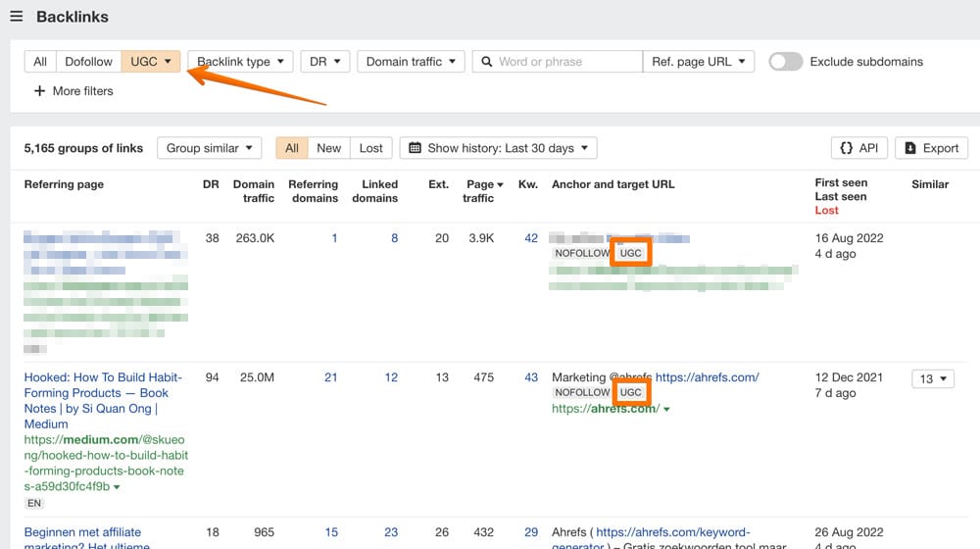Sort by Page traffic column

[x=480, y=191]
